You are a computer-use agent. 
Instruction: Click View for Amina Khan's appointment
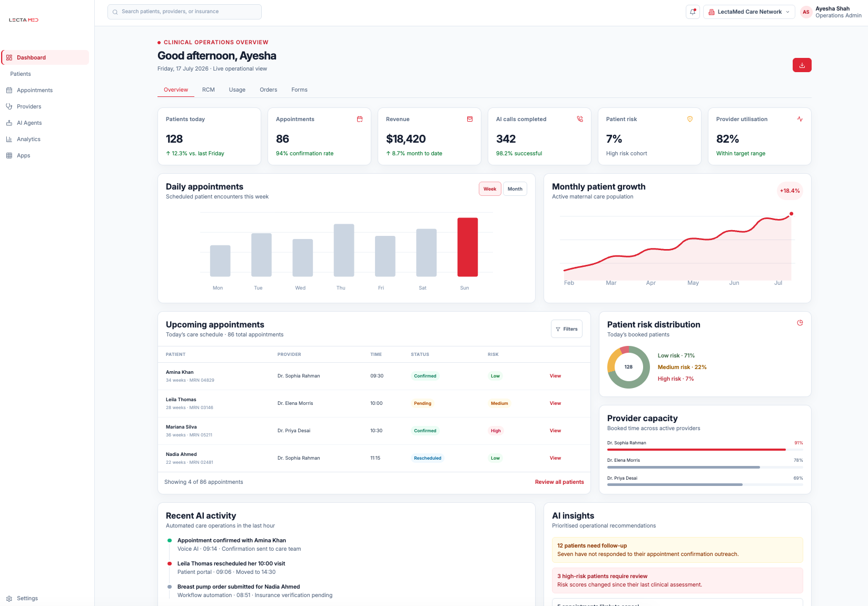click(x=555, y=376)
